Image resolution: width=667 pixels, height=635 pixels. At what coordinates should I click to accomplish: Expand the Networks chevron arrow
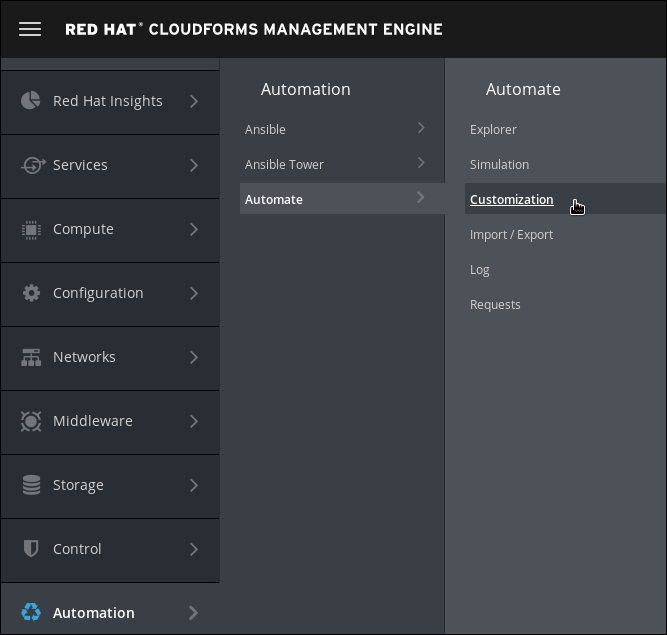pyautogui.click(x=194, y=357)
